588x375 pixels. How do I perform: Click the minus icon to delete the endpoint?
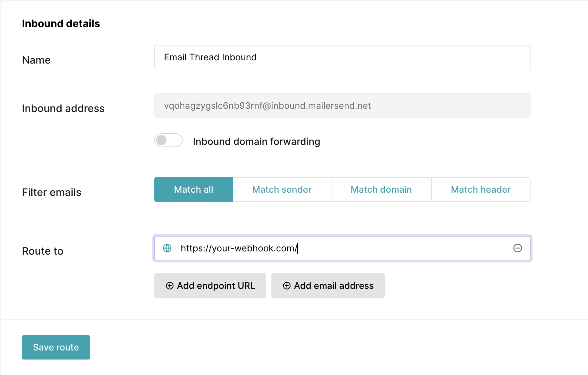(x=518, y=248)
